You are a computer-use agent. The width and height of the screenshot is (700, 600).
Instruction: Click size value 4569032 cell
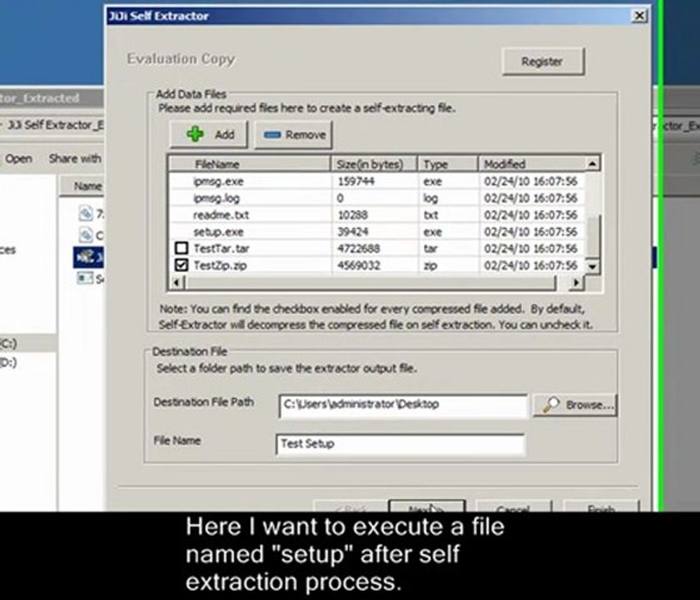point(359,266)
